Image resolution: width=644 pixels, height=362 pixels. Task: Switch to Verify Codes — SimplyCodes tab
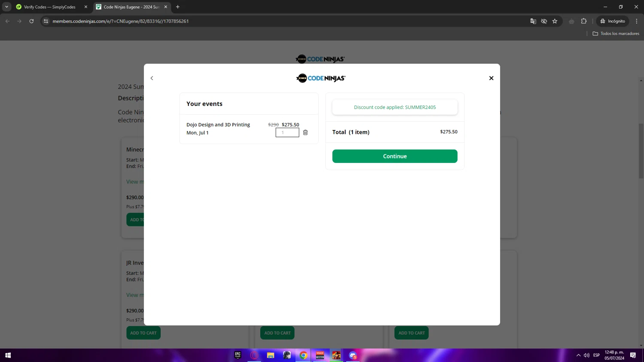click(x=49, y=7)
